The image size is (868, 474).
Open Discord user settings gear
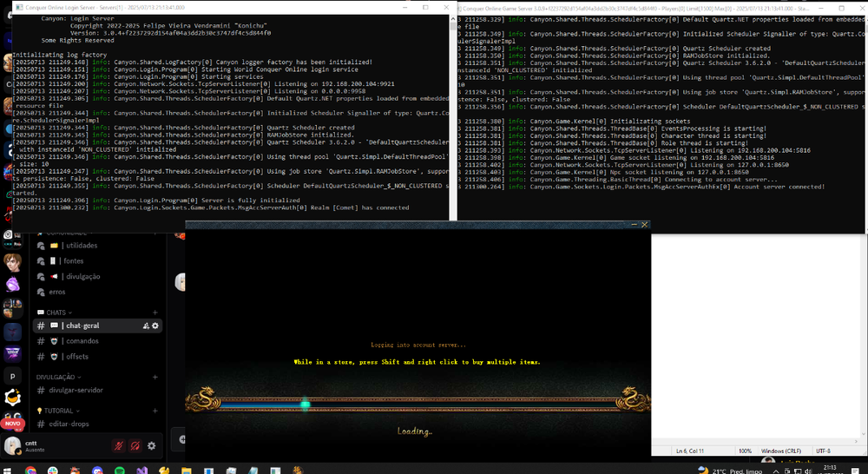coord(152,445)
